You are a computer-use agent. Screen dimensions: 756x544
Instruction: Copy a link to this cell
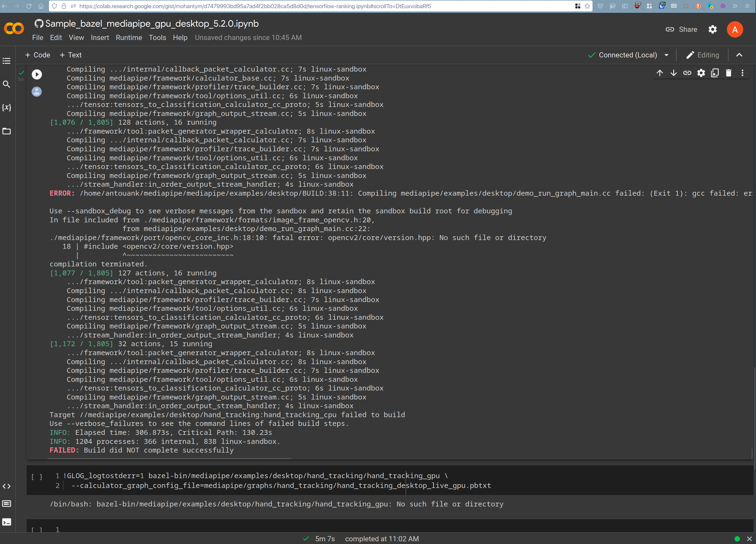point(687,73)
